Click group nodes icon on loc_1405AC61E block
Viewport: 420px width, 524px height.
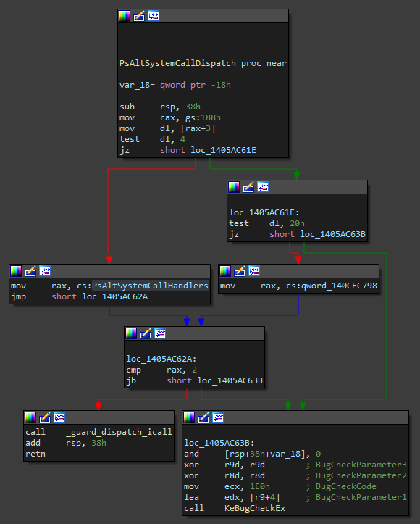[x=263, y=187]
